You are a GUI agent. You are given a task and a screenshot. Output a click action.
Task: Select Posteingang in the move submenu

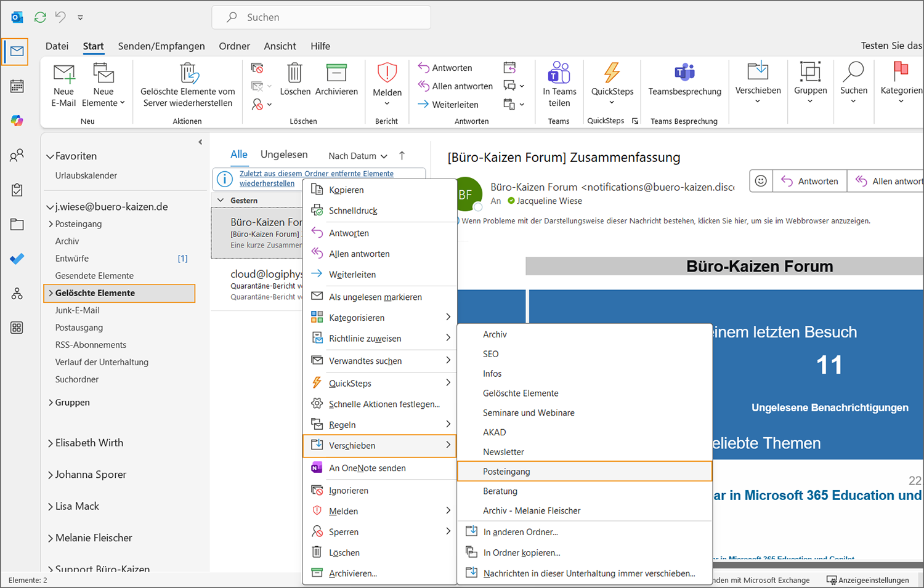coord(506,472)
